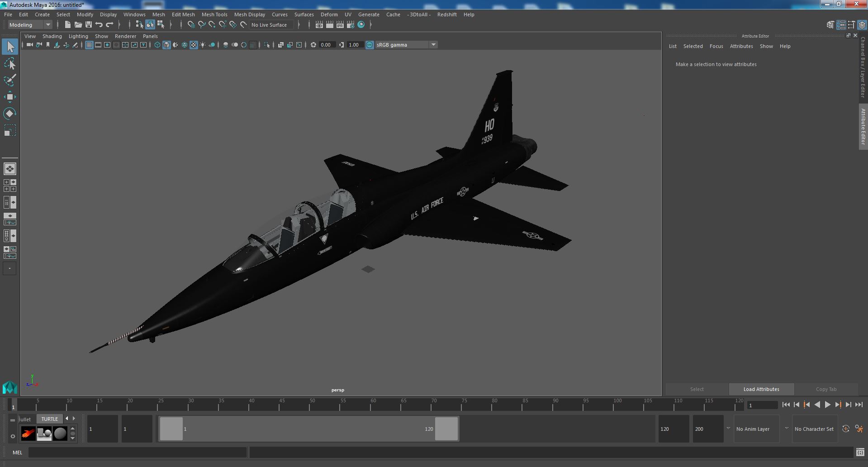Click the Copy Tab button
Viewport: 868px width, 467px height.
click(826, 389)
